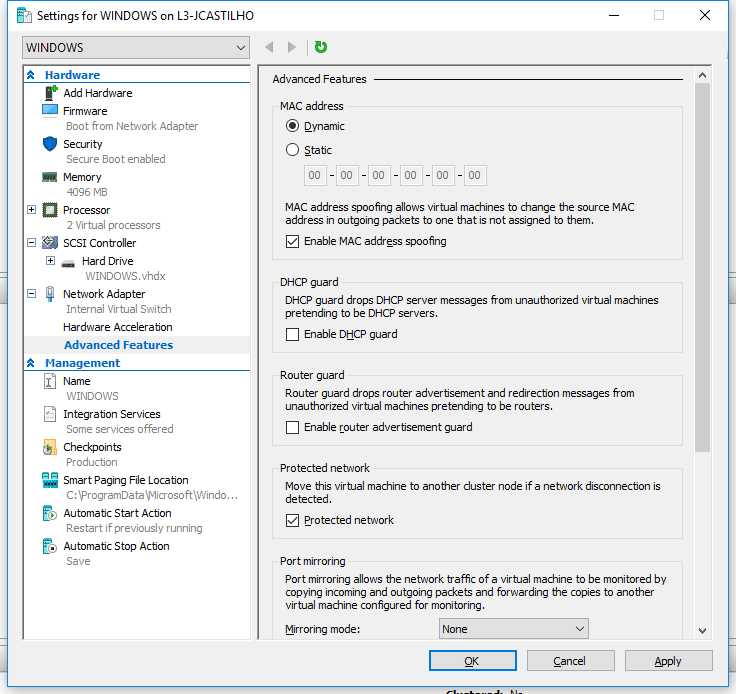This screenshot has height=694, width=736.
Task: Click the back navigation arrow
Action: 269,47
